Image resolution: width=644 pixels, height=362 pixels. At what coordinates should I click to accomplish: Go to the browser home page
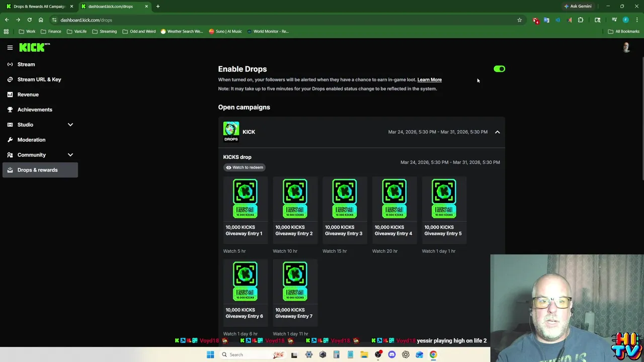[x=41, y=20]
